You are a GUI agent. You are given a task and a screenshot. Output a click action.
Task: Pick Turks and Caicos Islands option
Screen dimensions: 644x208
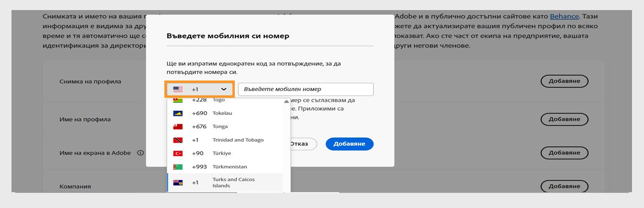click(x=225, y=183)
